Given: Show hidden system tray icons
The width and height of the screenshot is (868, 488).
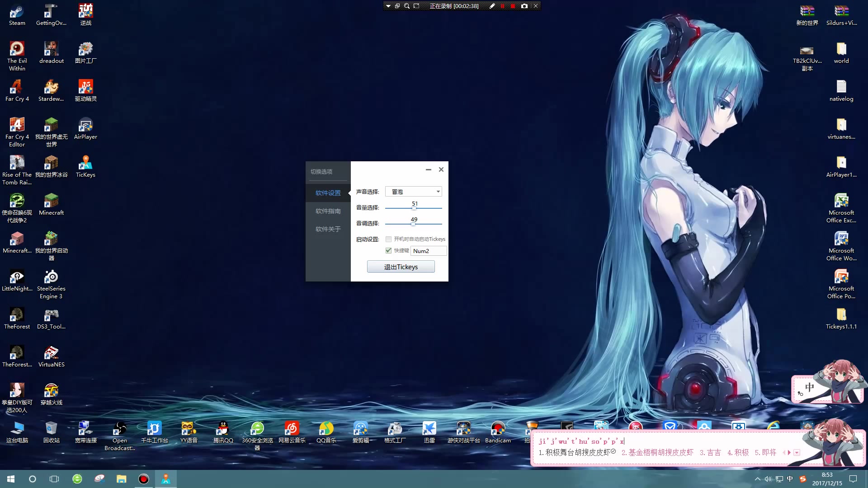Looking at the screenshot, I should (x=757, y=479).
